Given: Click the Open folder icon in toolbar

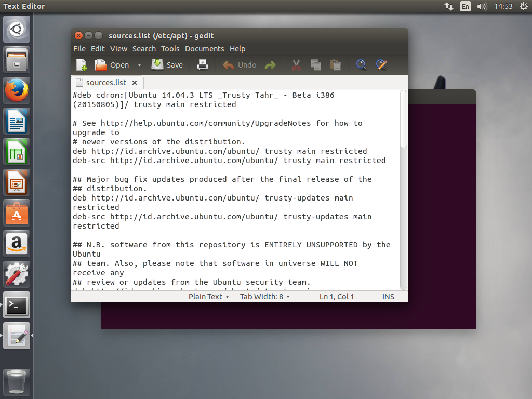Looking at the screenshot, I should 100,65.
